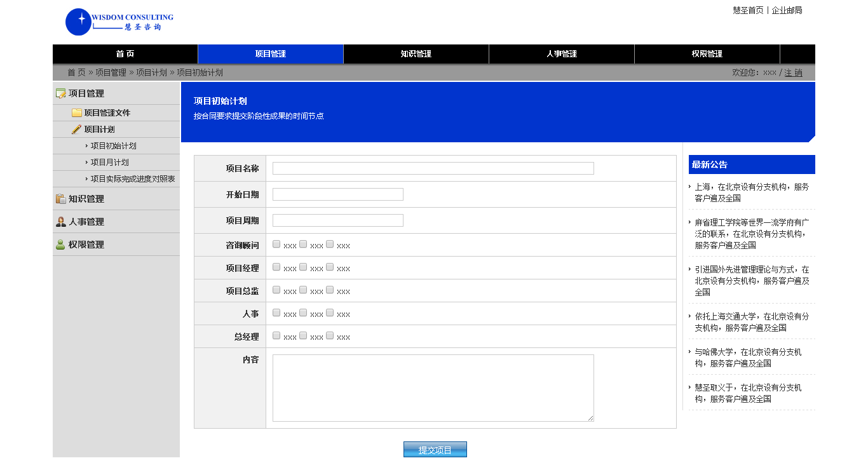This screenshot has width=868, height=470.
Task: Click the 项目管理 sidebar notepad icon
Action: (61, 93)
